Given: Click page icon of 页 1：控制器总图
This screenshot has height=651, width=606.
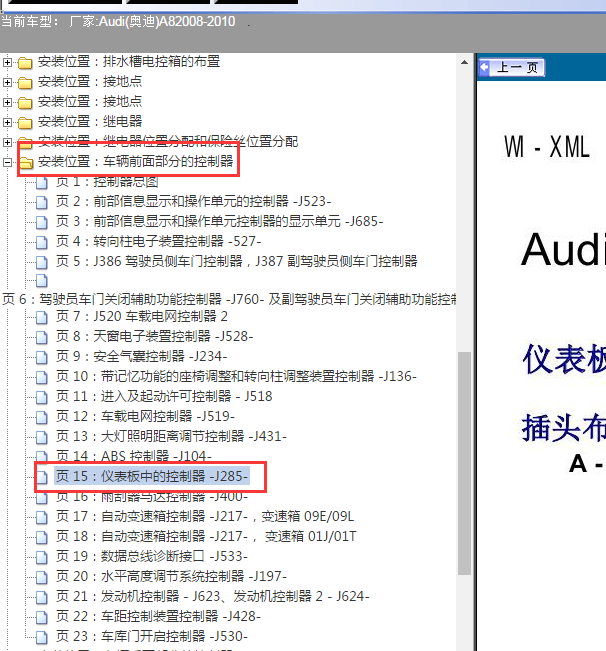Looking at the screenshot, I should [x=42, y=182].
